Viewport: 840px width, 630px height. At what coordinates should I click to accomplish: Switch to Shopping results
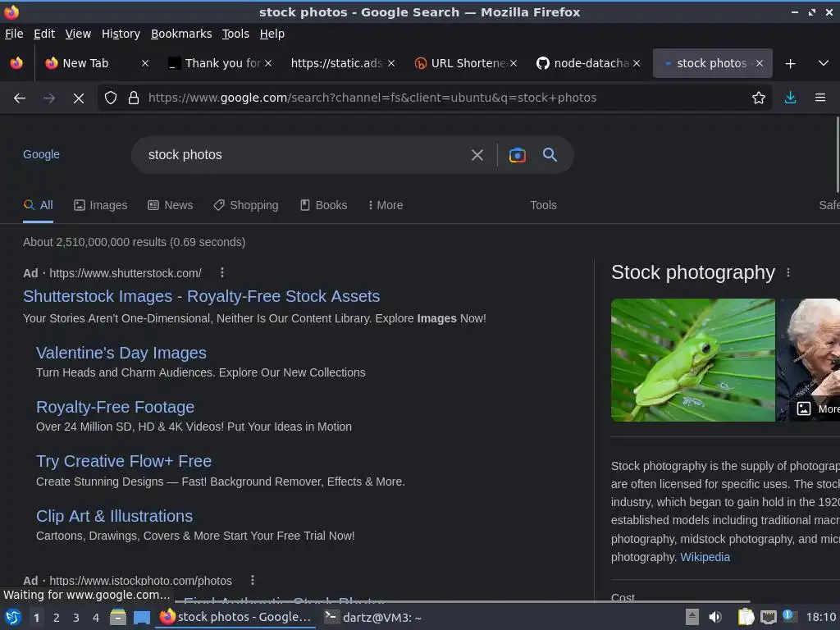(x=246, y=205)
